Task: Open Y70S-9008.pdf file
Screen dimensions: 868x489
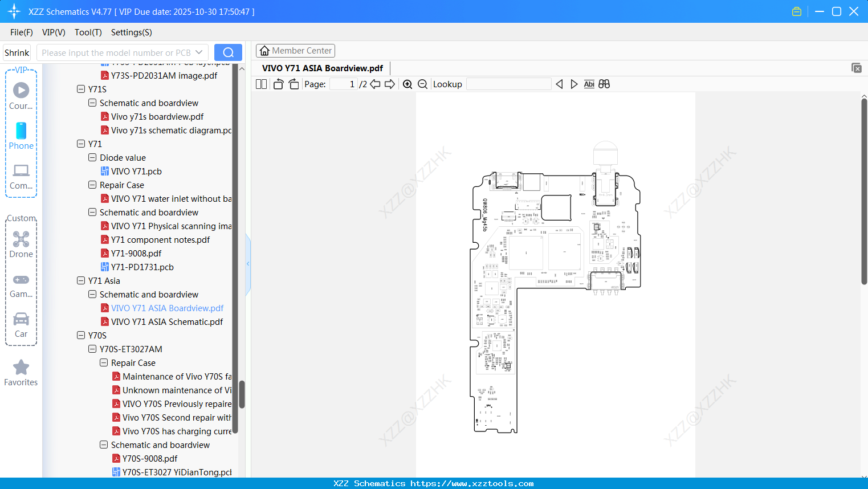Action: tap(145, 458)
